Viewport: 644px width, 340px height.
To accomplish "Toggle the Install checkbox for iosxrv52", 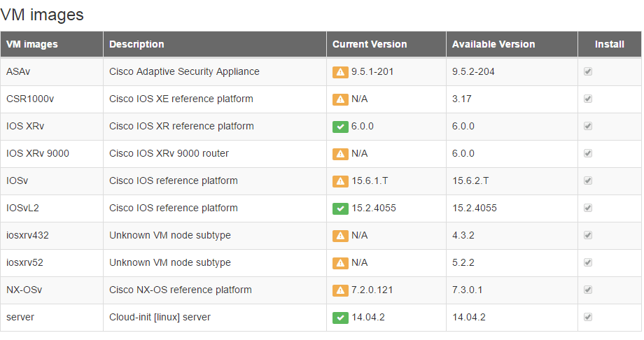I will (x=588, y=263).
